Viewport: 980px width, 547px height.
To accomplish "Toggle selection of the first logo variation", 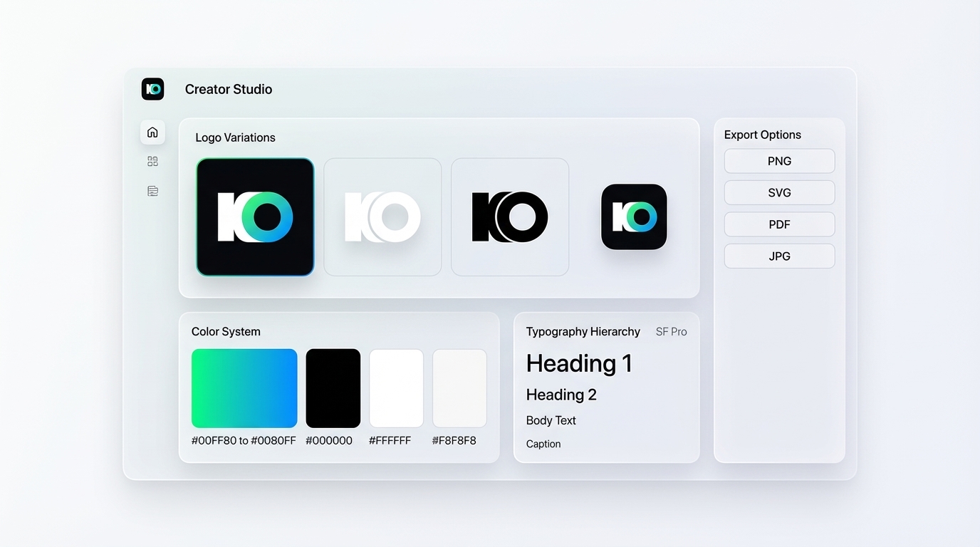I will pyautogui.click(x=254, y=217).
